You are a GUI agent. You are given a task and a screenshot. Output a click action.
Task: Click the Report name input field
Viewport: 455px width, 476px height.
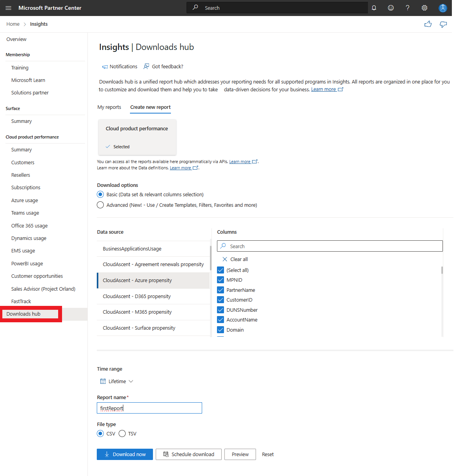(x=149, y=408)
